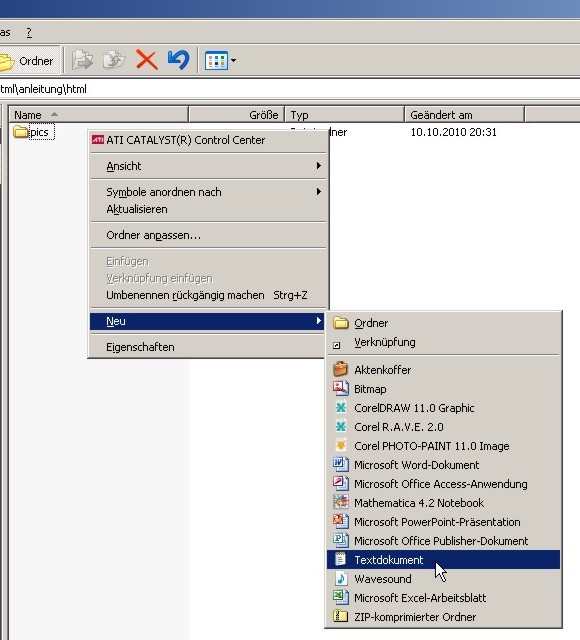Sort by the Größe column header

point(236,115)
